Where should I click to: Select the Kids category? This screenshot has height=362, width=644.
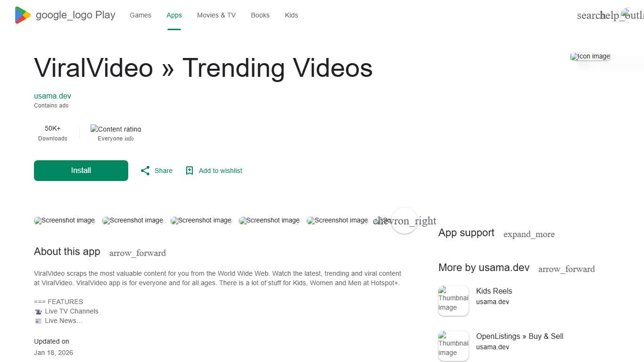[x=291, y=15]
